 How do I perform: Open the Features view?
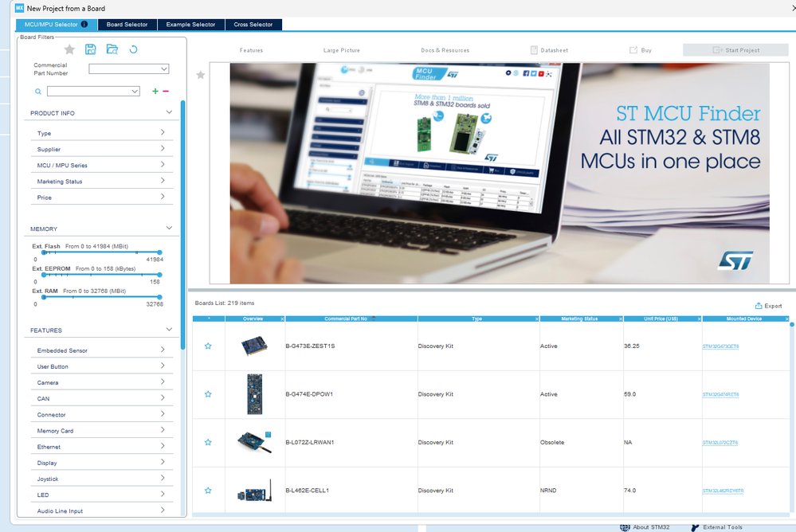coord(251,50)
